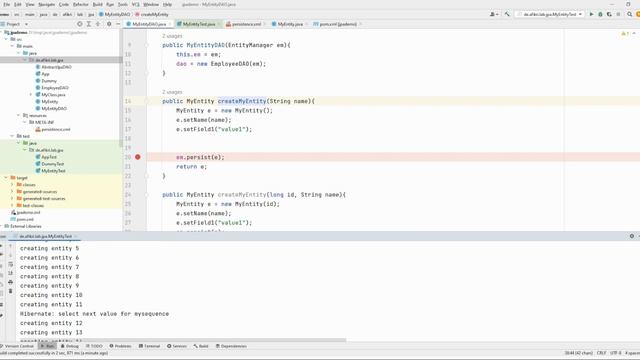Build the project with the hammer icon
Screen dimensions: 640x360
(507, 14)
